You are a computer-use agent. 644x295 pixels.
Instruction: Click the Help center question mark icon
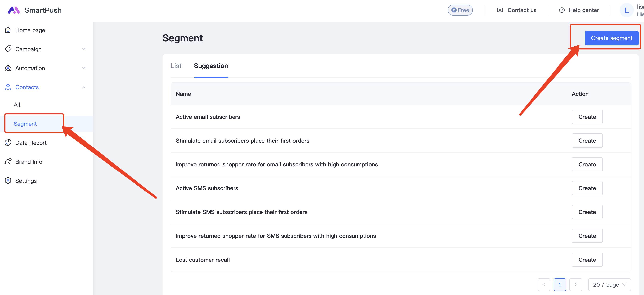561,10
